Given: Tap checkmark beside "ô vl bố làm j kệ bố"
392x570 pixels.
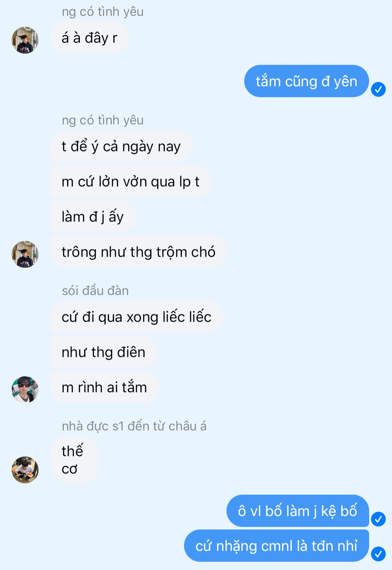Looking at the screenshot, I should point(378,519).
